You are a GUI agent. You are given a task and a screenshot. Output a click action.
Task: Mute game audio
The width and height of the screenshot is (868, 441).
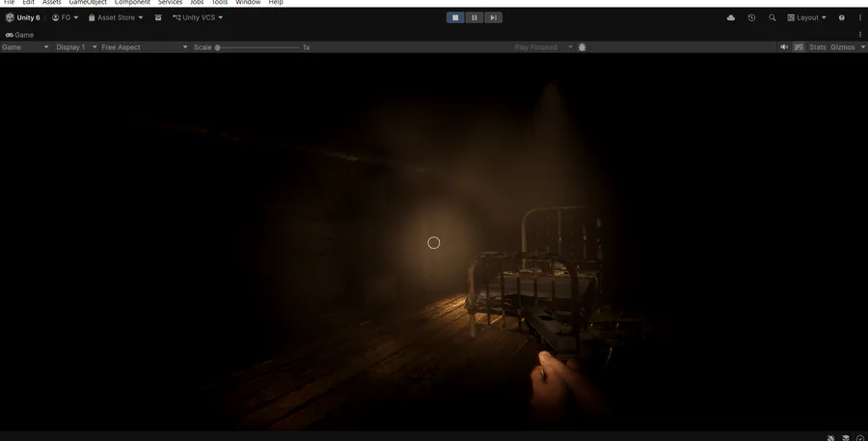[784, 47]
